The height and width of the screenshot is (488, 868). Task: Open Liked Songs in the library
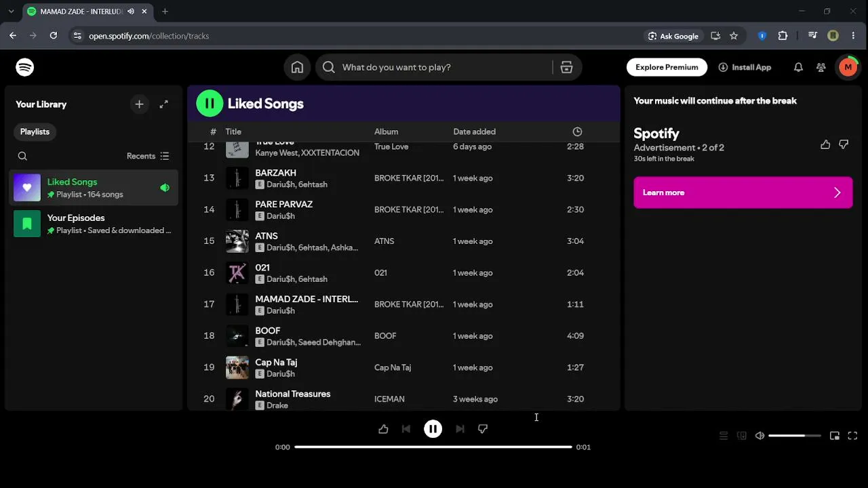(95, 188)
